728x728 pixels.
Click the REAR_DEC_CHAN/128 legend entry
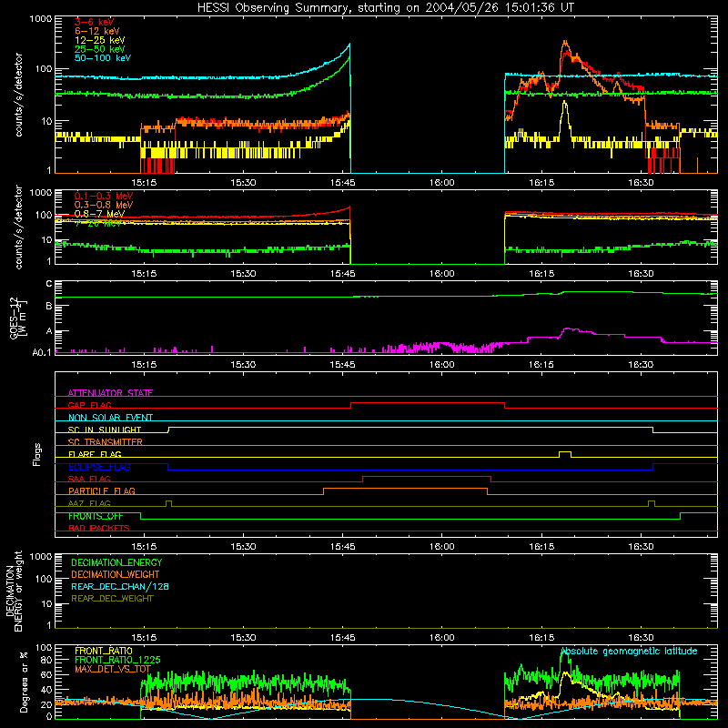coord(120,586)
